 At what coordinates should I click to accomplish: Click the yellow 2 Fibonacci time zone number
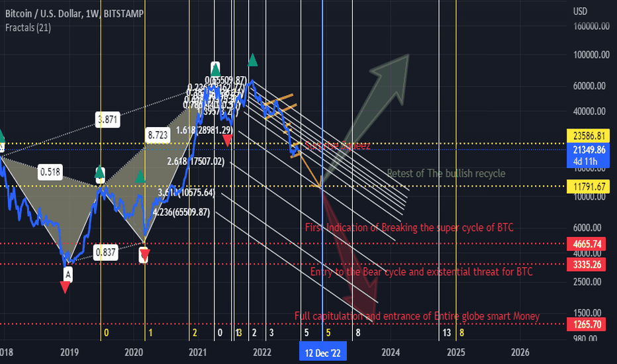[195, 333]
